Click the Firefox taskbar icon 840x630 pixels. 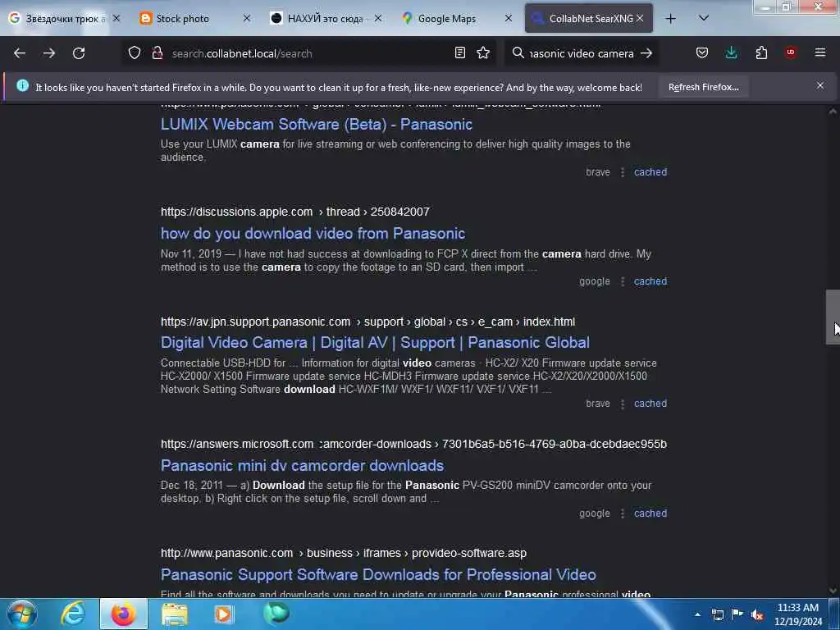pos(123,614)
